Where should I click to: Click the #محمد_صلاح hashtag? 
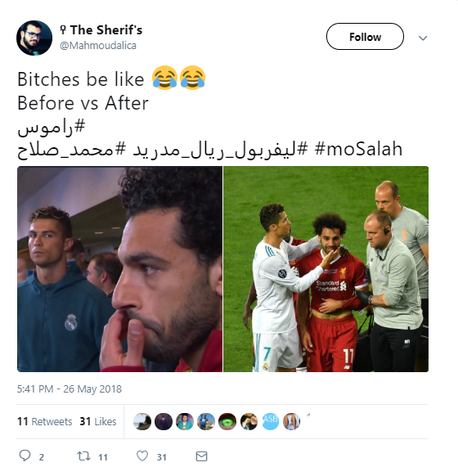[71, 150]
